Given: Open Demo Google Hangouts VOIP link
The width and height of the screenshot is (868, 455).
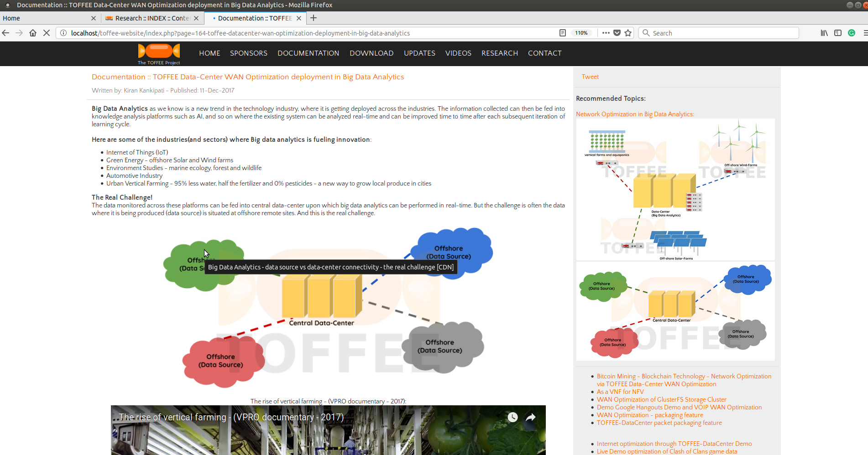Looking at the screenshot, I should (679, 407).
